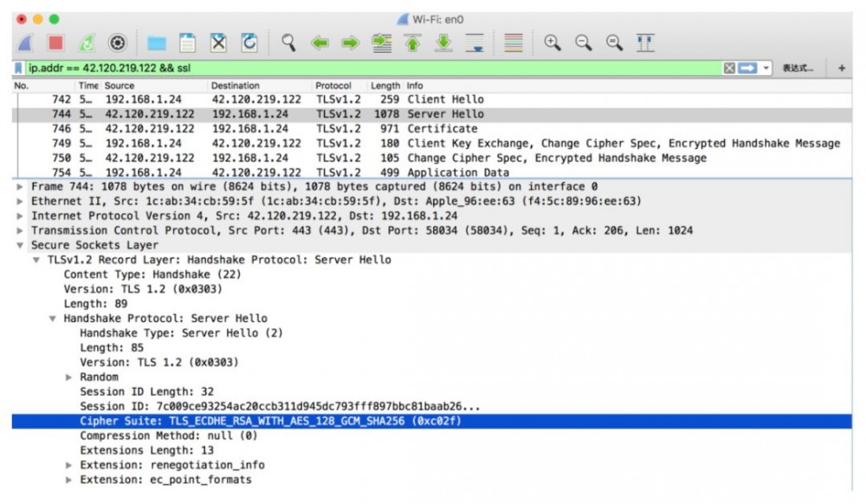Screen dimensions: 866x504
Task: Sort by the No. column header
Action: point(21,86)
